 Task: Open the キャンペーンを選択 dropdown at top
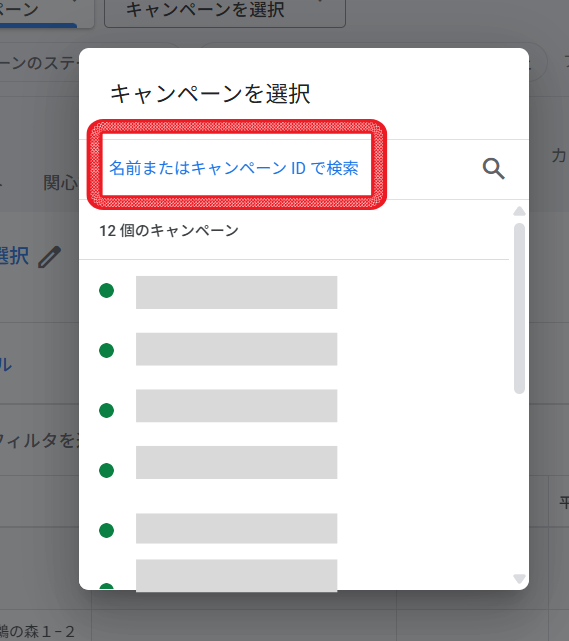(225, 11)
